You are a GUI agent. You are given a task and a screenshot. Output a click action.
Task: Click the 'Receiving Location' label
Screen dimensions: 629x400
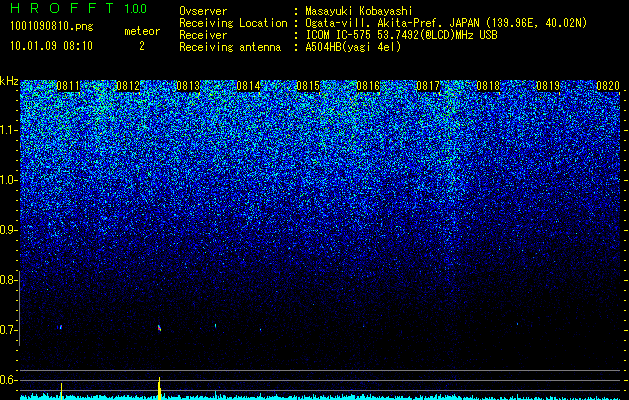(233, 23)
